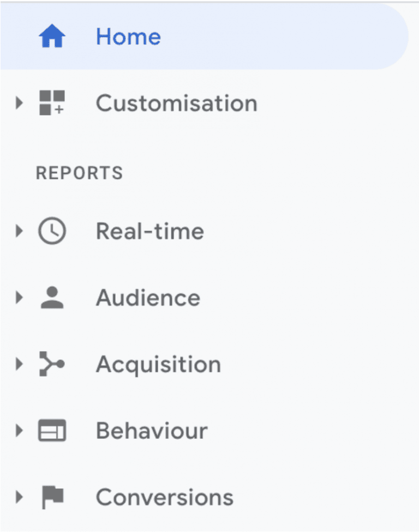This screenshot has width=419, height=532.
Task: Click the Customisation dashboard grid icon
Action: pyautogui.click(x=52, y=103)
